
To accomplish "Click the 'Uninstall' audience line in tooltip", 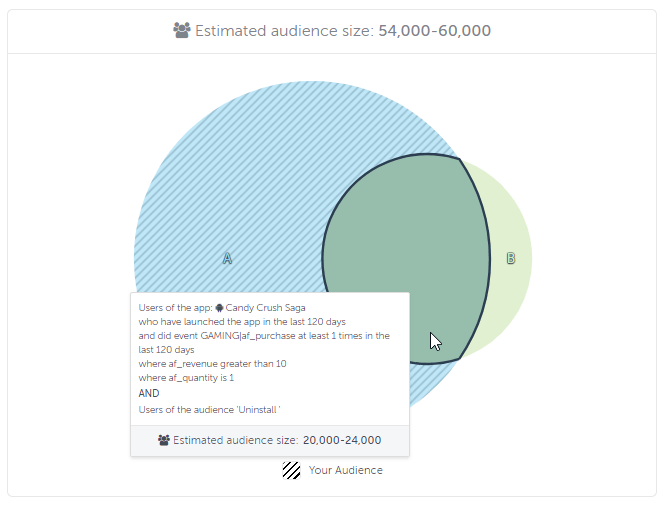I will pos(209,409).
